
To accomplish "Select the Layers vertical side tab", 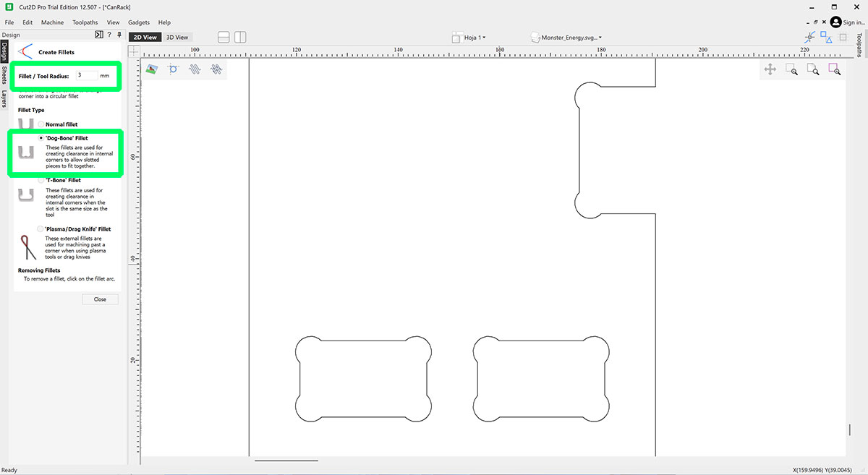I will point(4,99).
